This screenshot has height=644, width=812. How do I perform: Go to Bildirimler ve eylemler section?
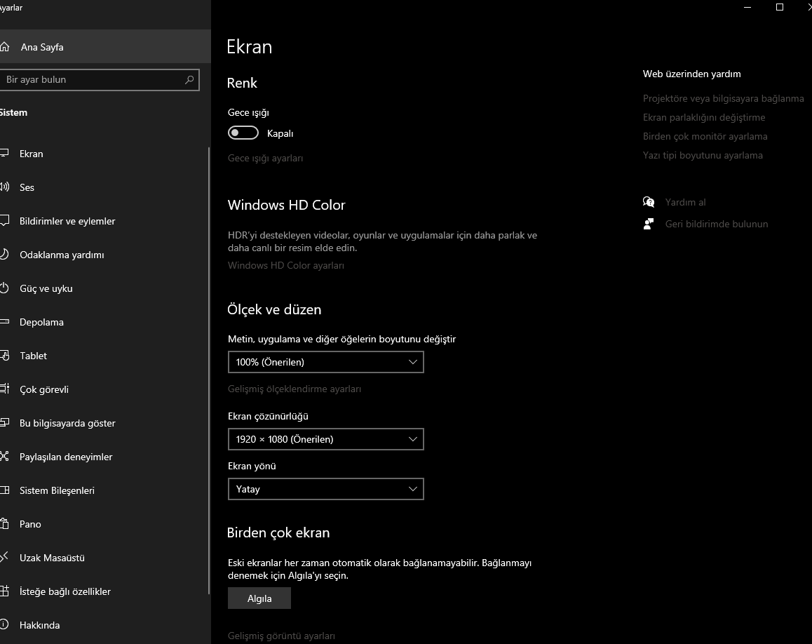67,221
